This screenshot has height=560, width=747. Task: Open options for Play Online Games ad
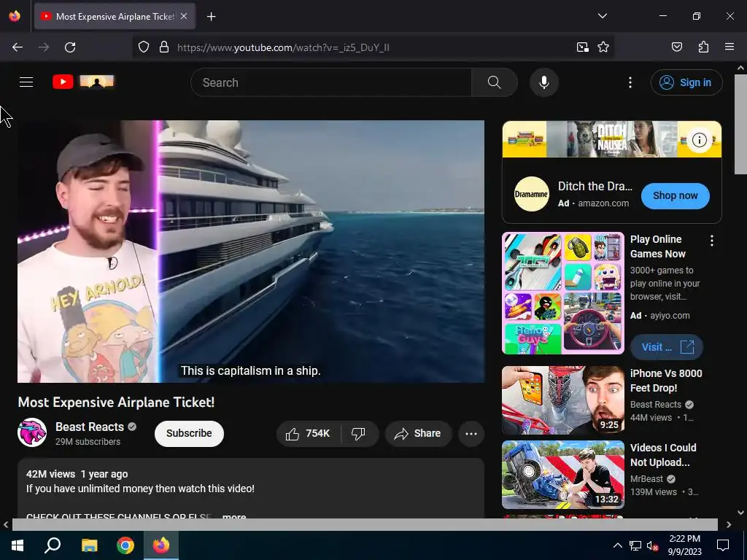click(712, 241)
